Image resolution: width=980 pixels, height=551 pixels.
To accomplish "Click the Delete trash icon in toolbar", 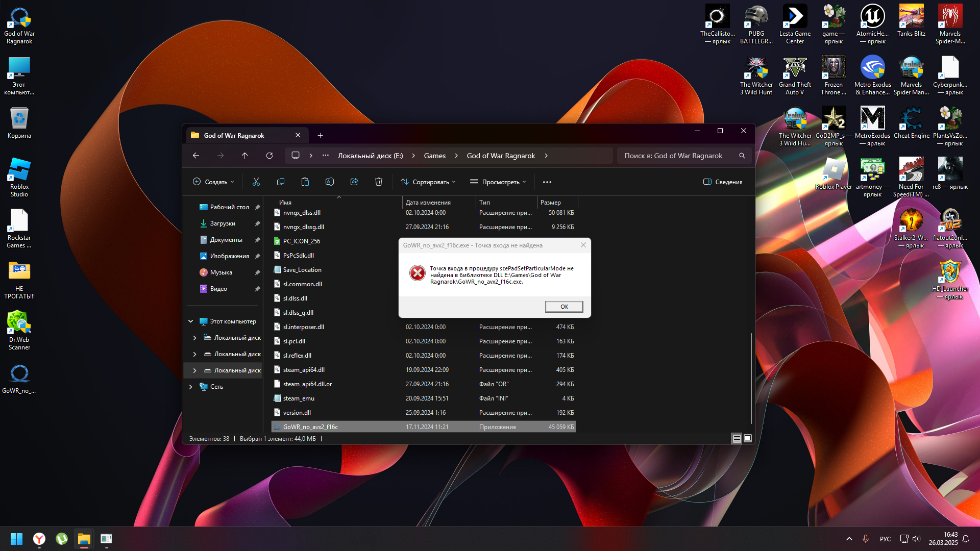I will pyautogui.click(x=379, y=182).
